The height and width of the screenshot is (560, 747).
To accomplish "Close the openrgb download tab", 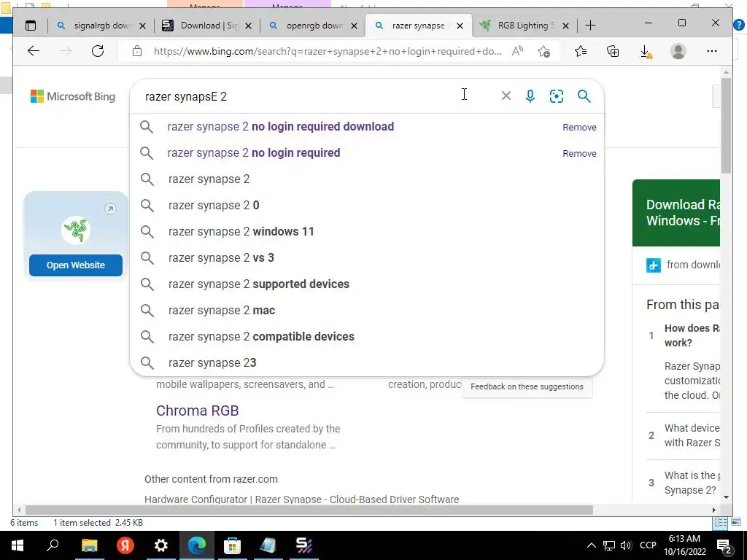I will [354, 26].
